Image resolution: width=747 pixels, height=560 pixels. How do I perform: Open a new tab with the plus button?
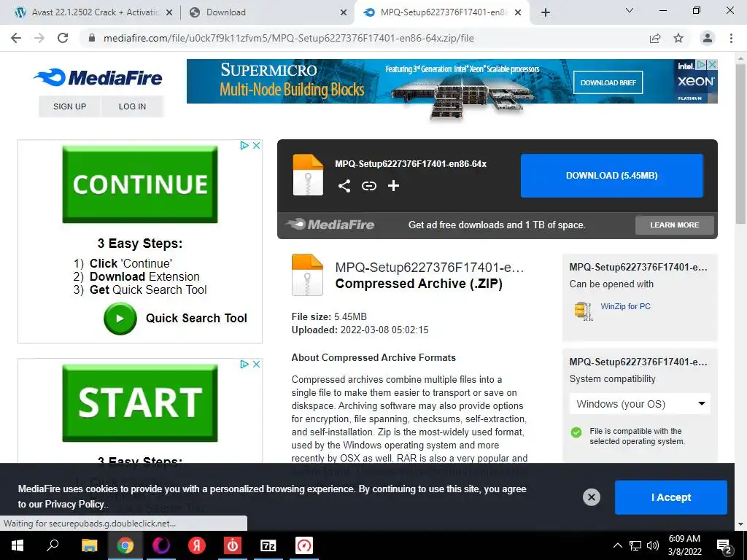(x=546, y=12)
